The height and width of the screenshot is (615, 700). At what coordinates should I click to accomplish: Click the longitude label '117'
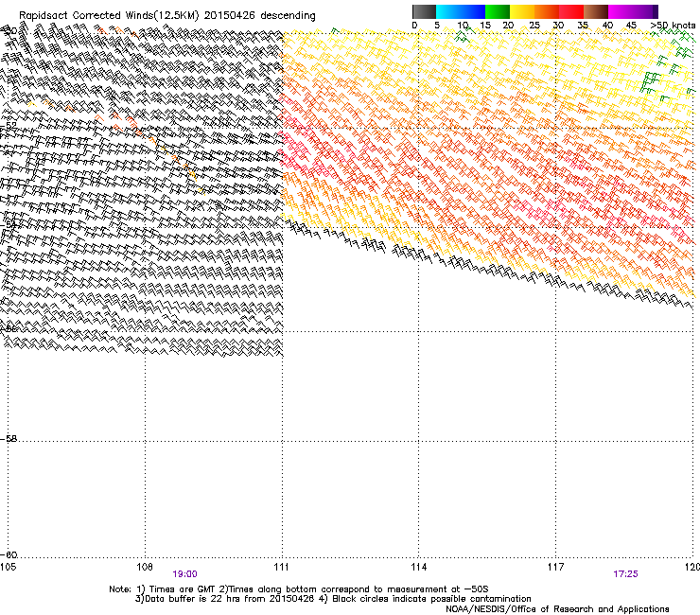pos(555,567)
